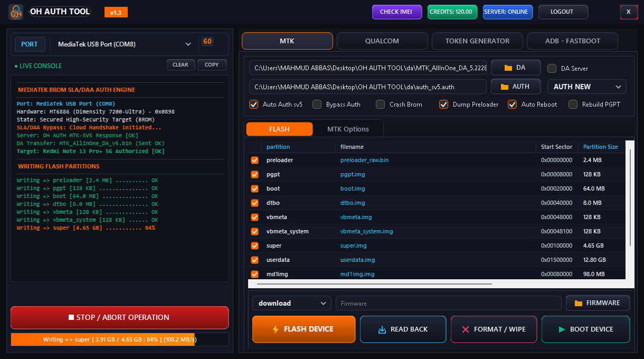Click the auth_sv5.auth path field
The height and width of the screenshot is (359, 644).
click(368, 87)
